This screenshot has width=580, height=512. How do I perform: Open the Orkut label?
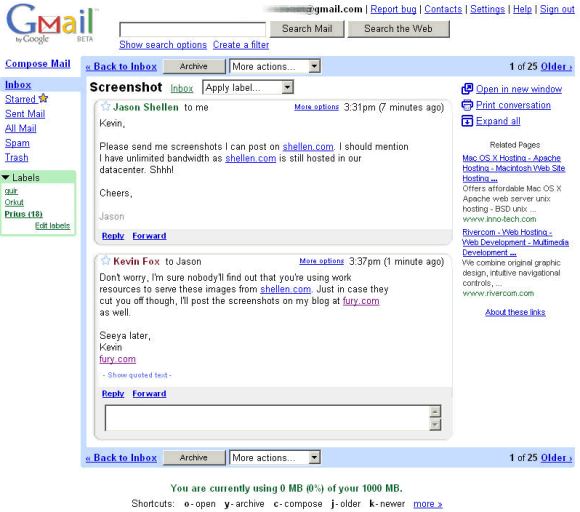click(x=14, y=202)
